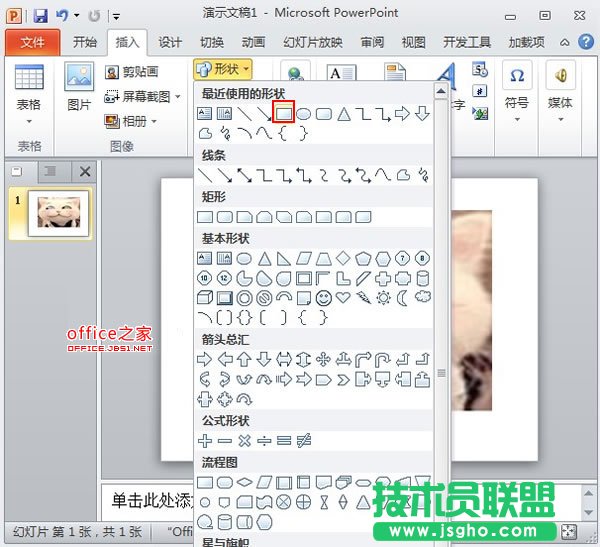
Task: Pick the cylinder (can) basic shape
Action: [x=422, y=278]
